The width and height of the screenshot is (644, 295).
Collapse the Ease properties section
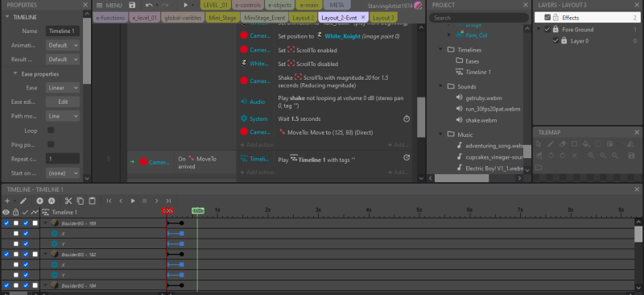pos(15,74)
